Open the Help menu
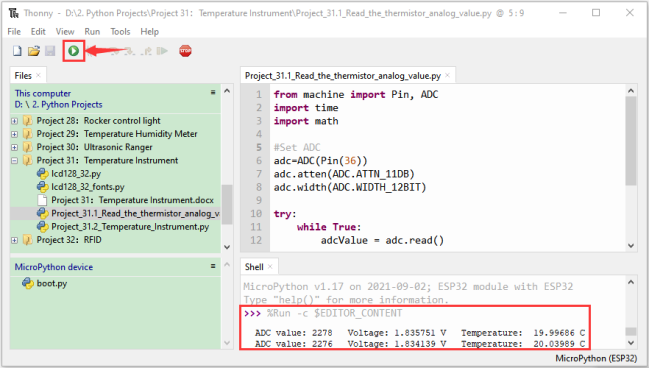 point(149,31)
